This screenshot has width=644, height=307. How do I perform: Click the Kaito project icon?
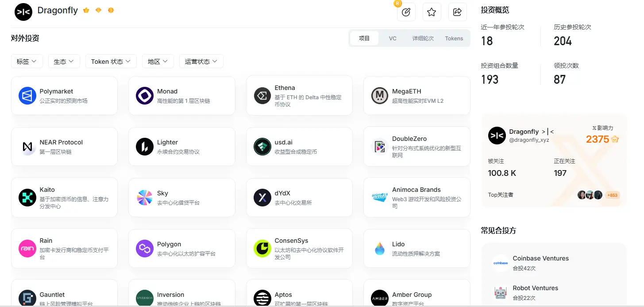pyautogui.click(x=27, y=198)
